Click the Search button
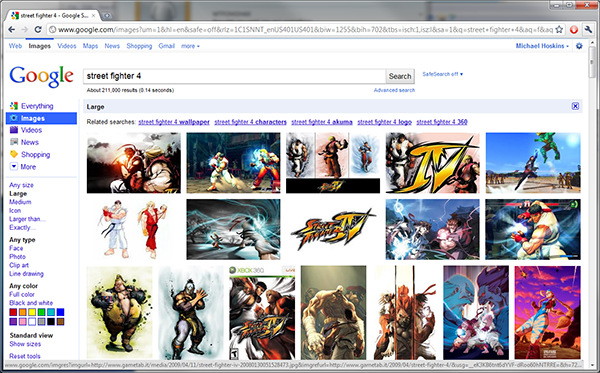The image size is (600, 373). pyautogui.click(x=400, y=76)
